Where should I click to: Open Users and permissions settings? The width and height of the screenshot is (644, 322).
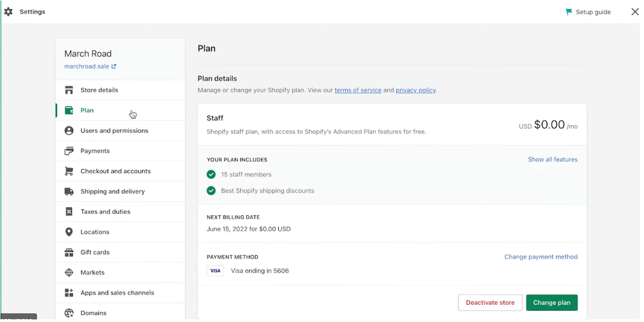click(x=120, y=131)
